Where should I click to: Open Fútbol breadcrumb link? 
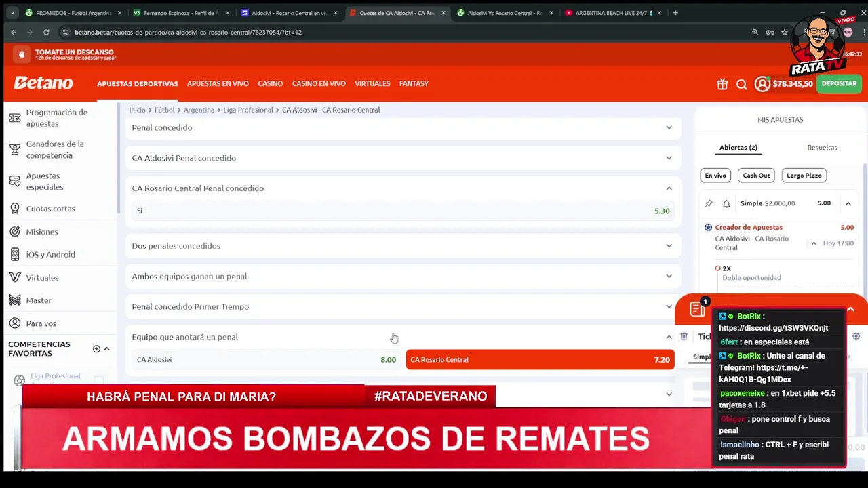(x=165, y=110)
